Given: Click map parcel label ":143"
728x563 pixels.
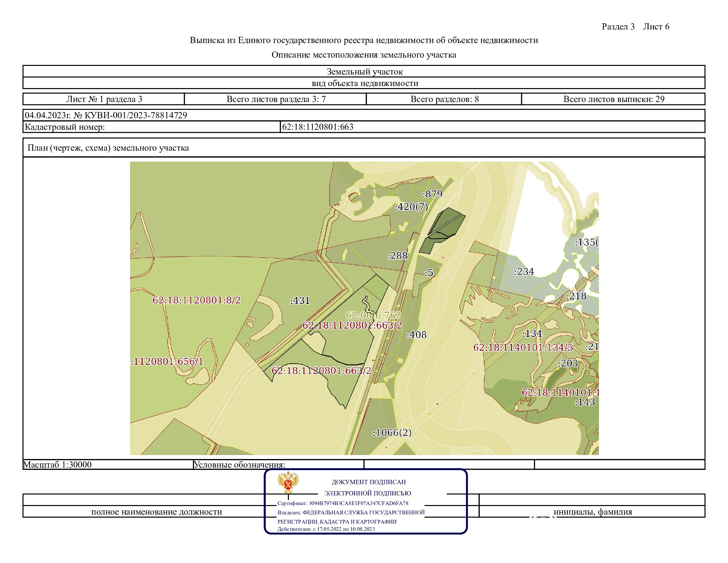Looking at the screenshot, I should [585, 402].
